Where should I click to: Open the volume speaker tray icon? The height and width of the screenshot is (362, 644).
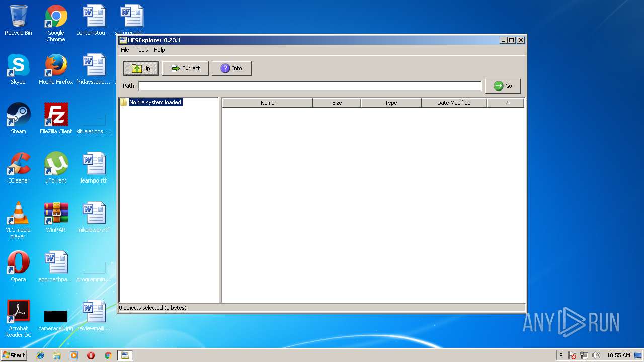tap(596, 355)
